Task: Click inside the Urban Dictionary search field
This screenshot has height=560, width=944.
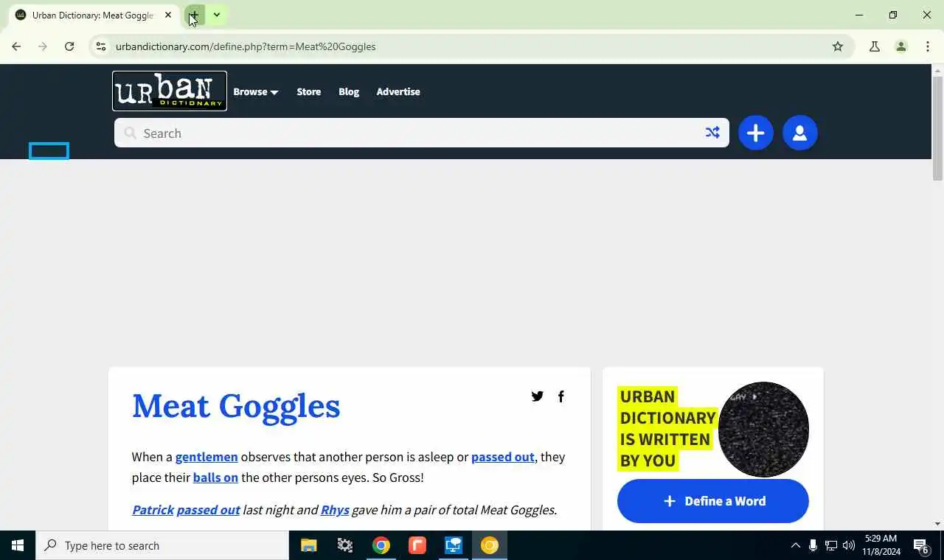Action: (420, 133)
